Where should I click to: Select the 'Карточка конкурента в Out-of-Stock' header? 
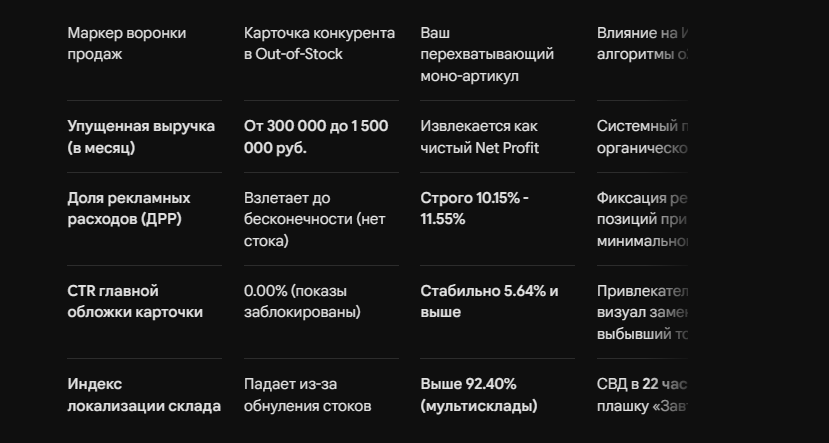(x=319, y=44)
